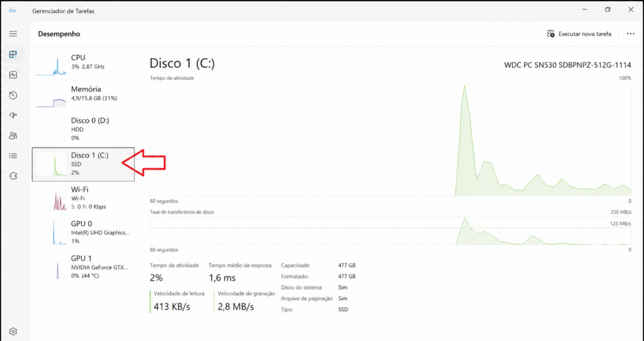Click the Tipo SSD value
644x341 pixels.
[x=343, y=310]
